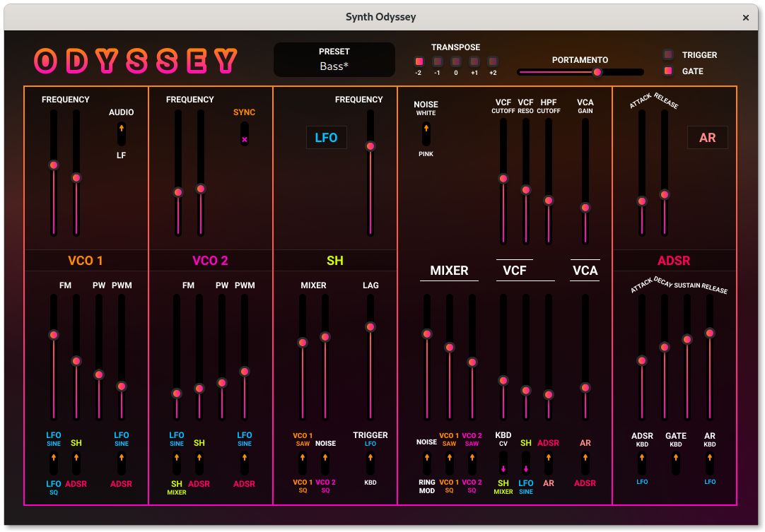The height and width of the screenshot is (532, 765).
Task: Click the LFO label box
Action: (x=327, y=138)
